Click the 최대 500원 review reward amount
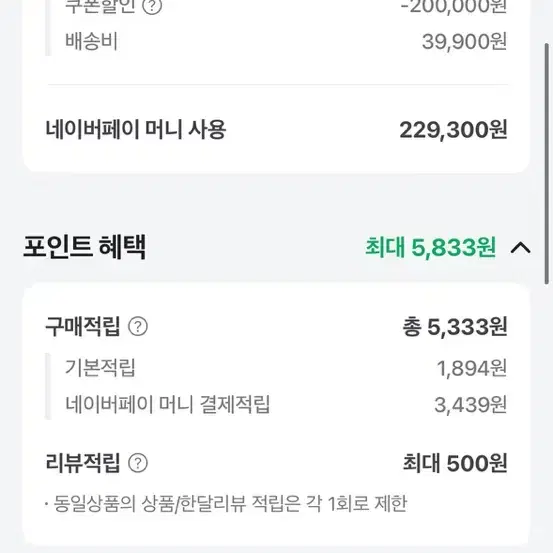553x553 pixels. point(455,463)
